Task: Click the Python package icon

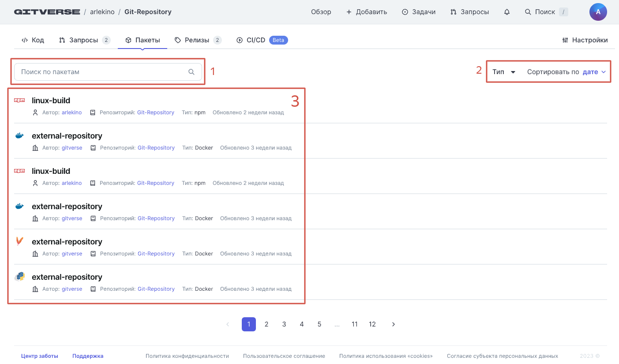Action: click(19, 277)
